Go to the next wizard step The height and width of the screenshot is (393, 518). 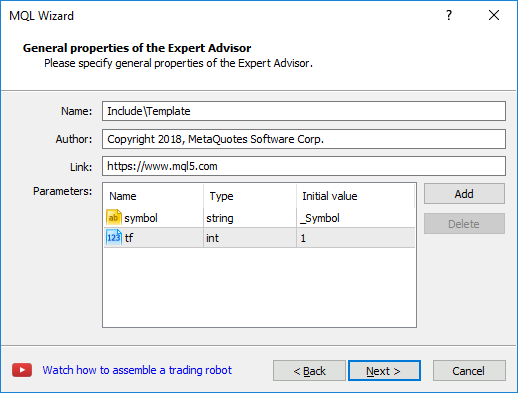pos(384,371)
